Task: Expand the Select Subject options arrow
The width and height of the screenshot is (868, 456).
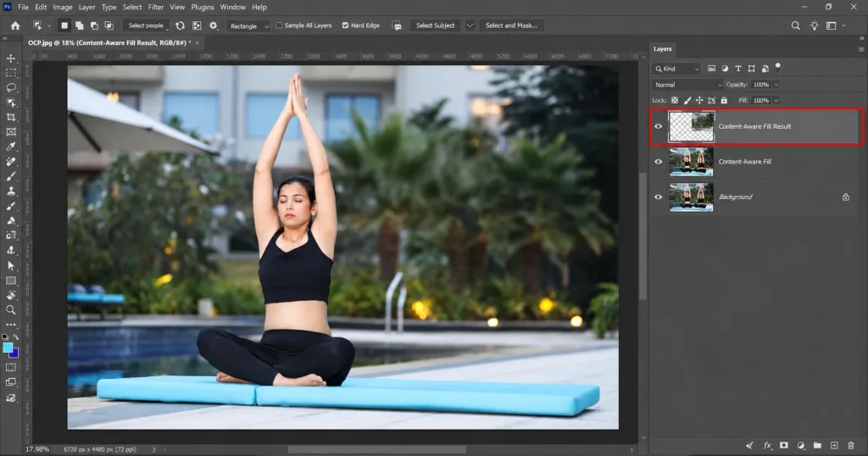Action: (470, 25)
